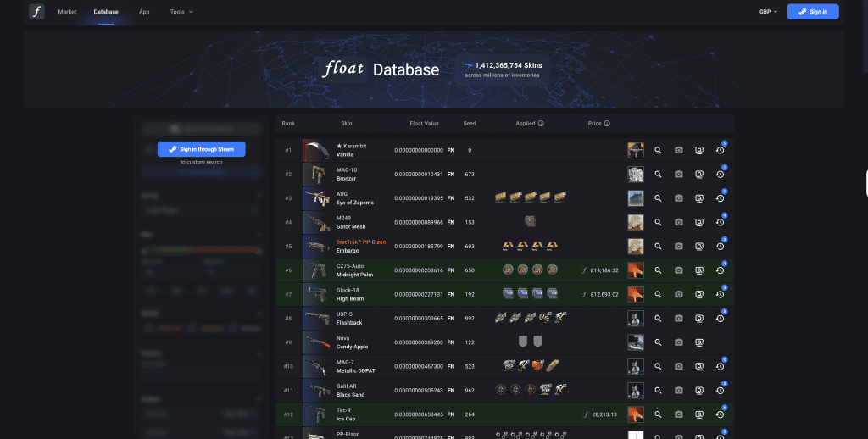Screen dimensions: 868x439
Task: Click the 1,412,365,754 Skins counter text
Action: click(509, 65)
